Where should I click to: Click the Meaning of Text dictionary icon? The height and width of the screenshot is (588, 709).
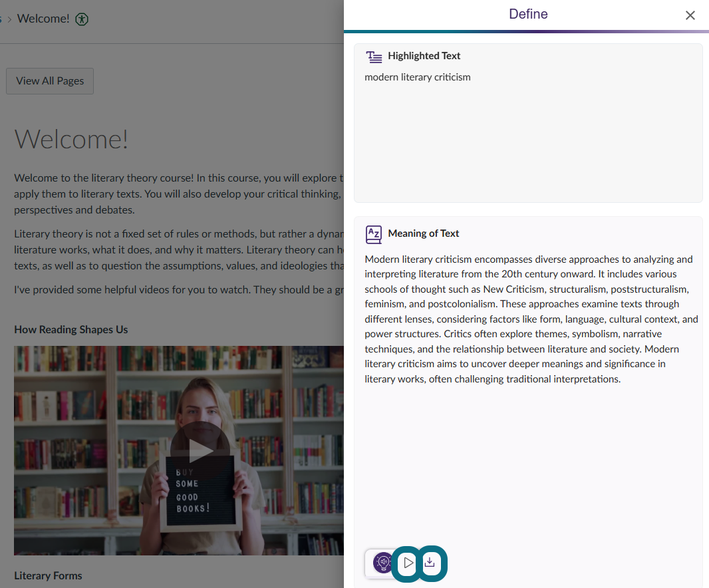(374, 234)
